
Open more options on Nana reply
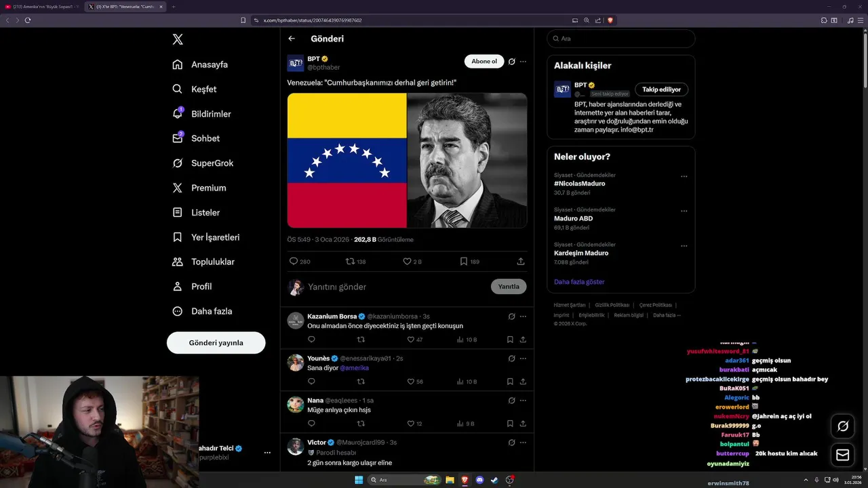[523, 401]
